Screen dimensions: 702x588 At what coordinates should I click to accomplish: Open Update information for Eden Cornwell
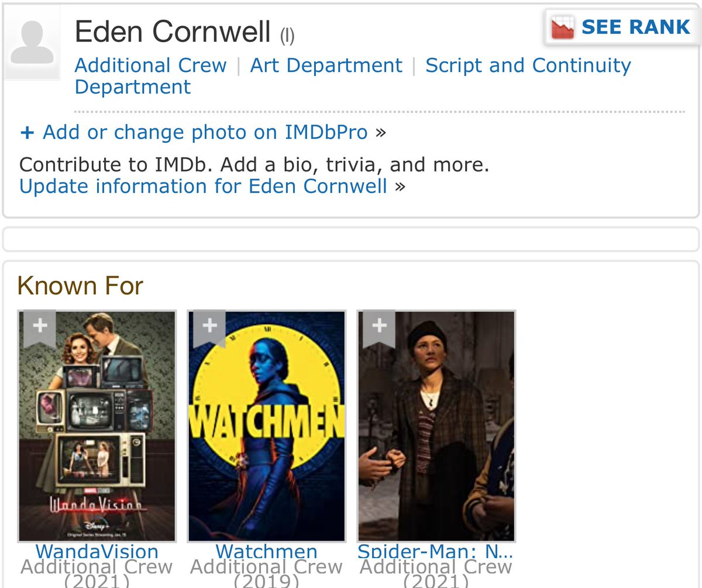point(204,187)
